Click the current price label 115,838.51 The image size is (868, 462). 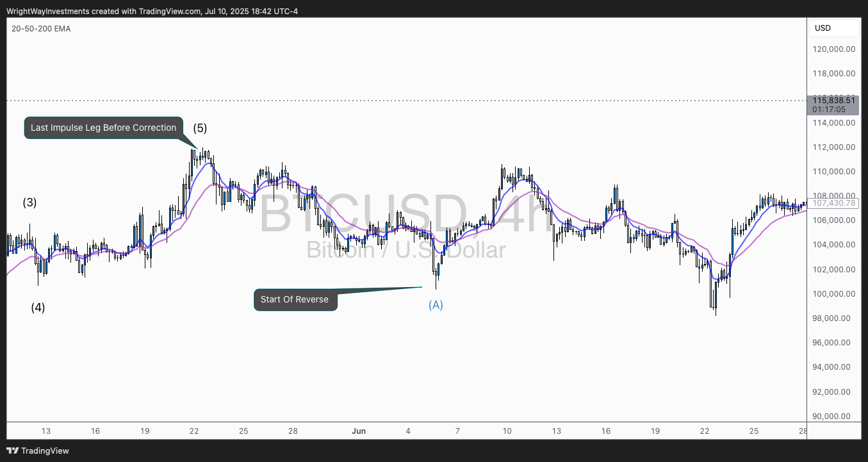(x=833, y=100)
